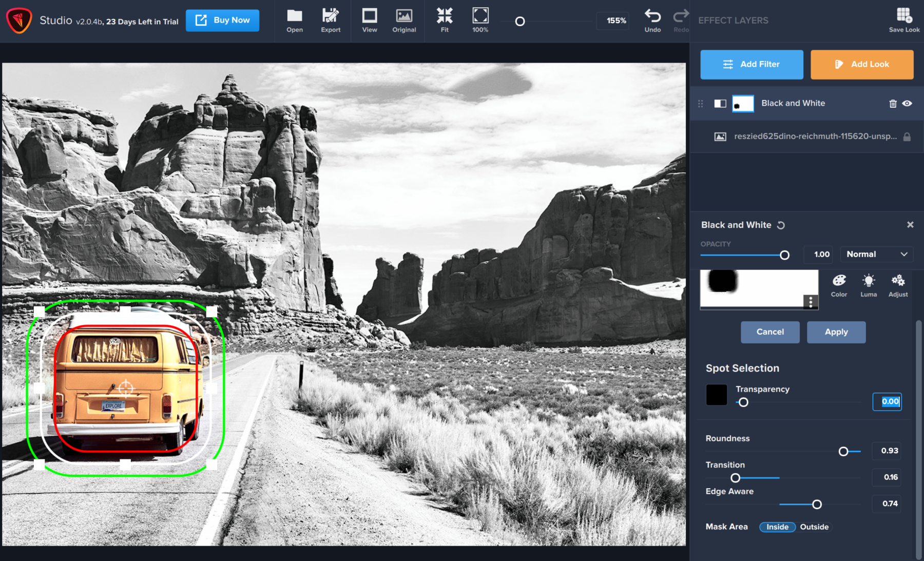Click Add Filter button
Image resolution: width=924 pixels, height=561 pixels.
[x=752, y=64]
